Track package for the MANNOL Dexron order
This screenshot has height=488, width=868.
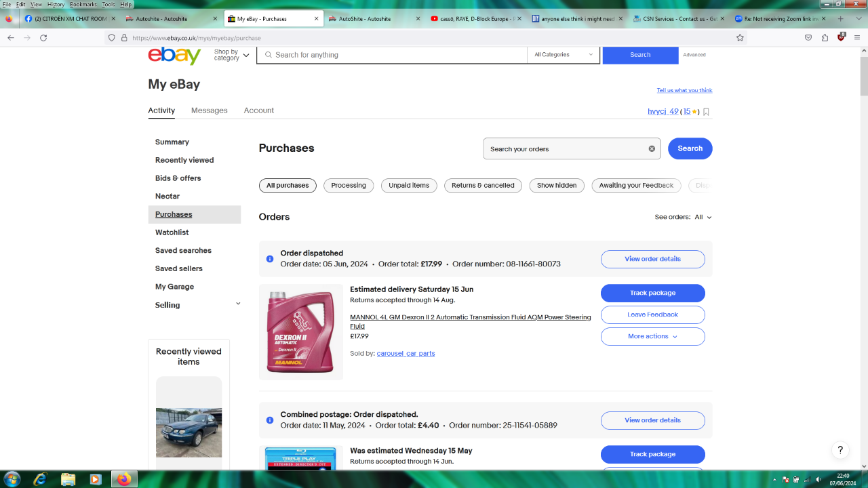(652, 293)
